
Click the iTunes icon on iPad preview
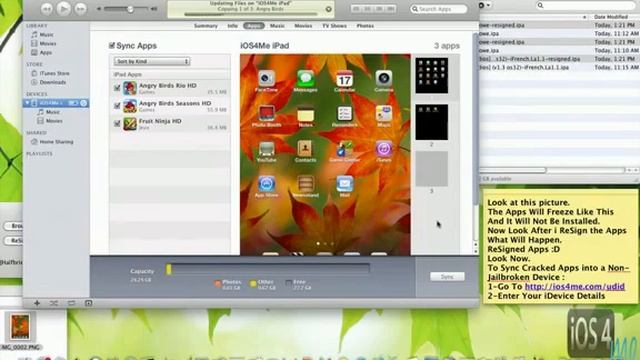pyautogui.click(x=384, y=149)
